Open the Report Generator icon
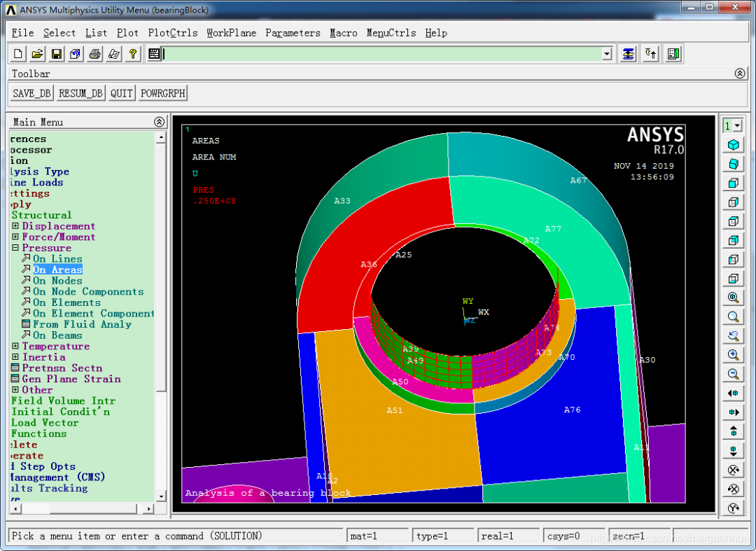Screen dimensions: 756x551 (x=114, y=54)
